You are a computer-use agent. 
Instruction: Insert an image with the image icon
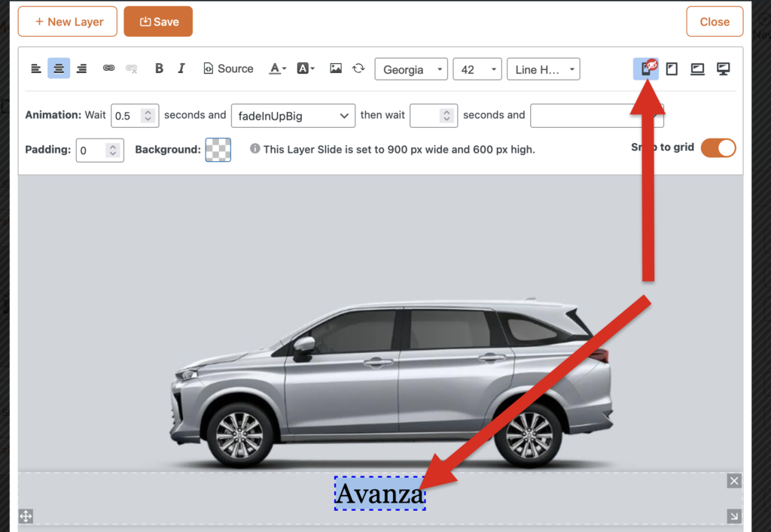point(336,68)
